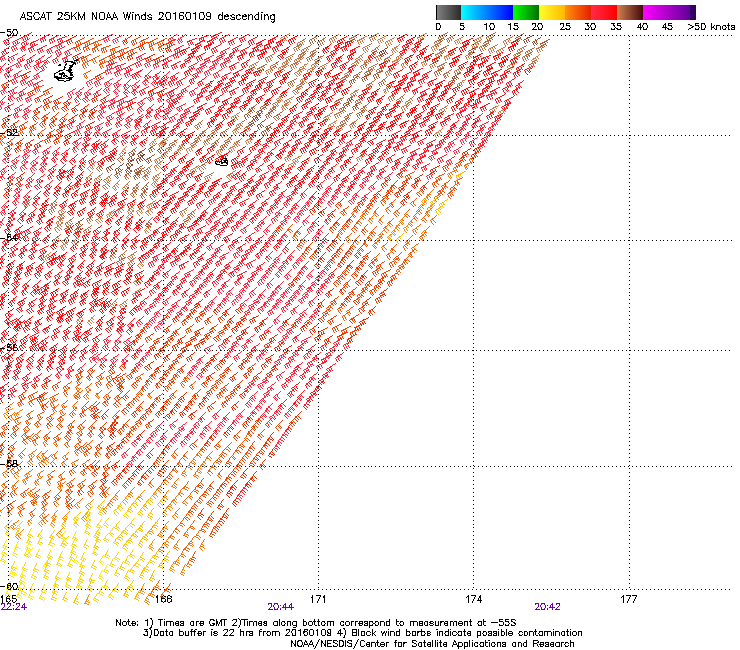Click the purple pass time '22:24'
This screenshot has width=740, height=650.
14,607
